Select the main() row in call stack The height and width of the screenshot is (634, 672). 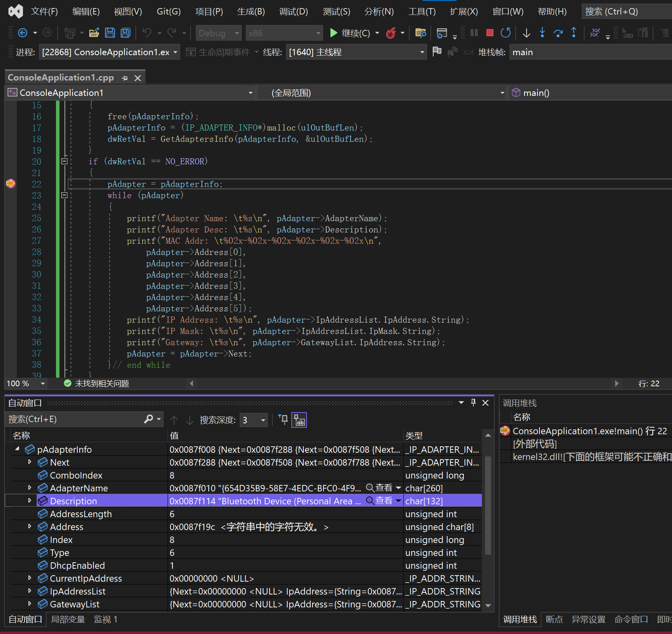pos(586,431)
